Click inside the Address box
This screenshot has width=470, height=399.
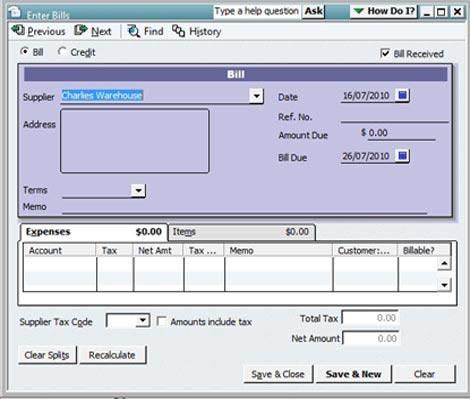(135, 141)
